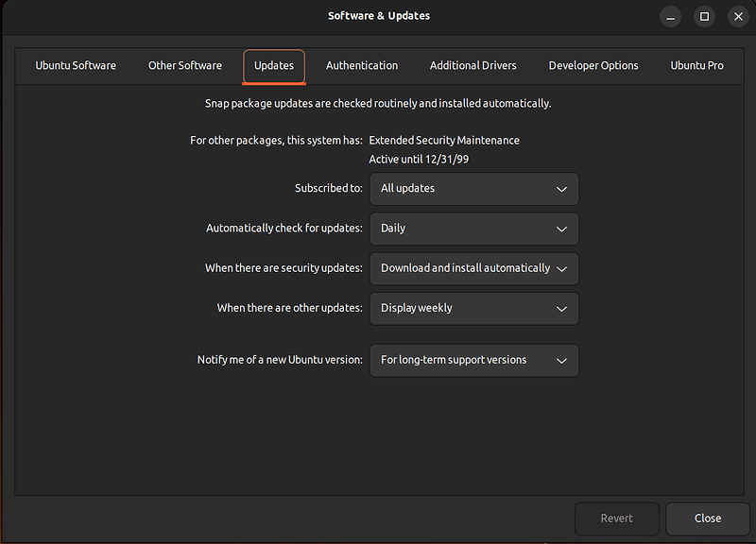The height and width of the screenshot is (544, 756).
Task: Open the 'Subscribed to' All updates dropdown
Action: click(472, 189)
